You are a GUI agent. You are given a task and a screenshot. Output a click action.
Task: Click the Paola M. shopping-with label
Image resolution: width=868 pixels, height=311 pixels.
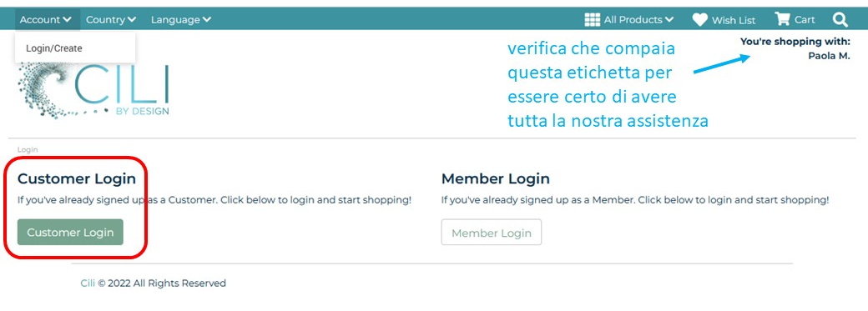[829, 55]
